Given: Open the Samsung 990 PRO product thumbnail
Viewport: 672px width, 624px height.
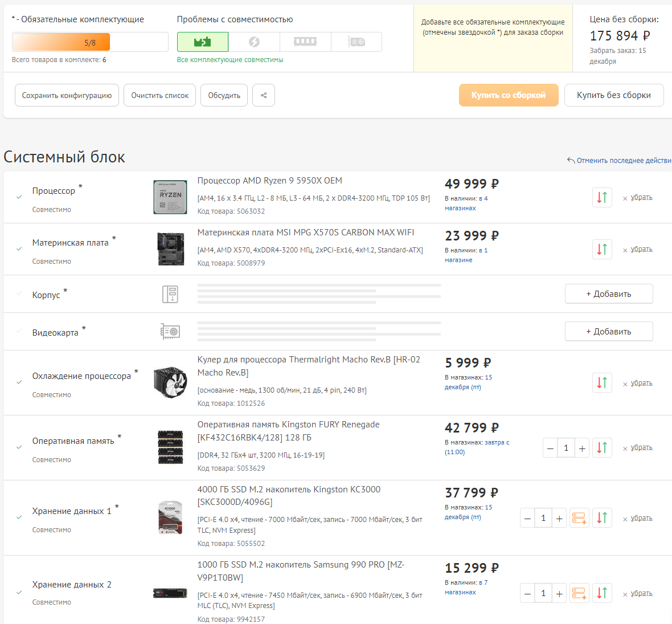Looking at the screenshot, I should [170, 593].
